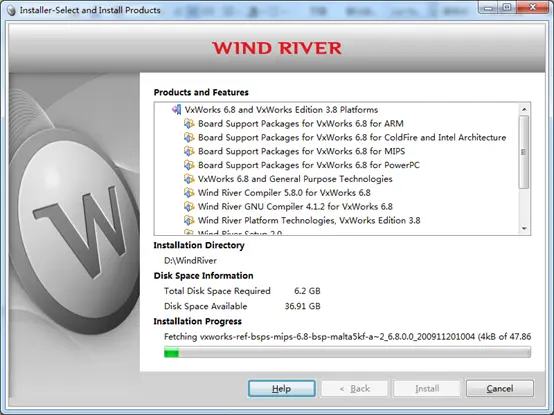Click the Install button
The image size is (554, 415).
[x=427, y=389]
